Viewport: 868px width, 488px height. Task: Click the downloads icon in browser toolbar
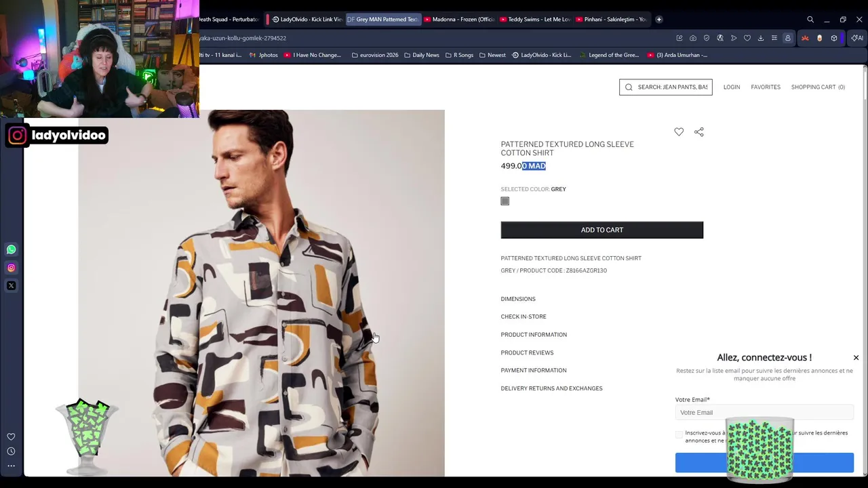(760, 38)
